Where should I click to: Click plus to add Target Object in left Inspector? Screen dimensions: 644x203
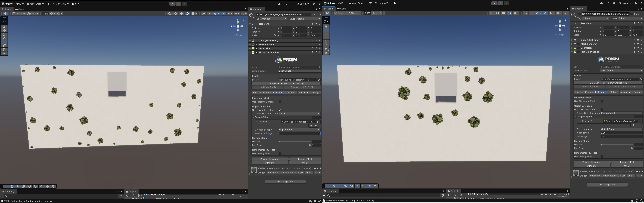311,126
